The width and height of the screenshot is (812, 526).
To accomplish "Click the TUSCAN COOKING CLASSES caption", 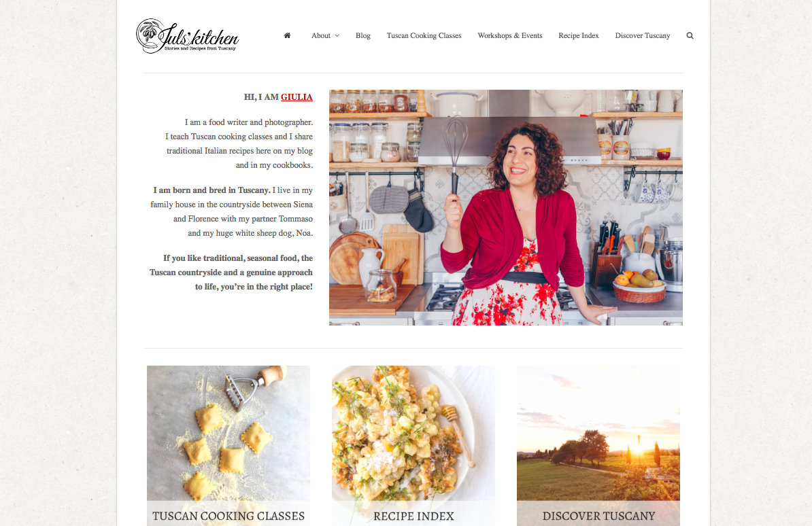I will point(229,516).
